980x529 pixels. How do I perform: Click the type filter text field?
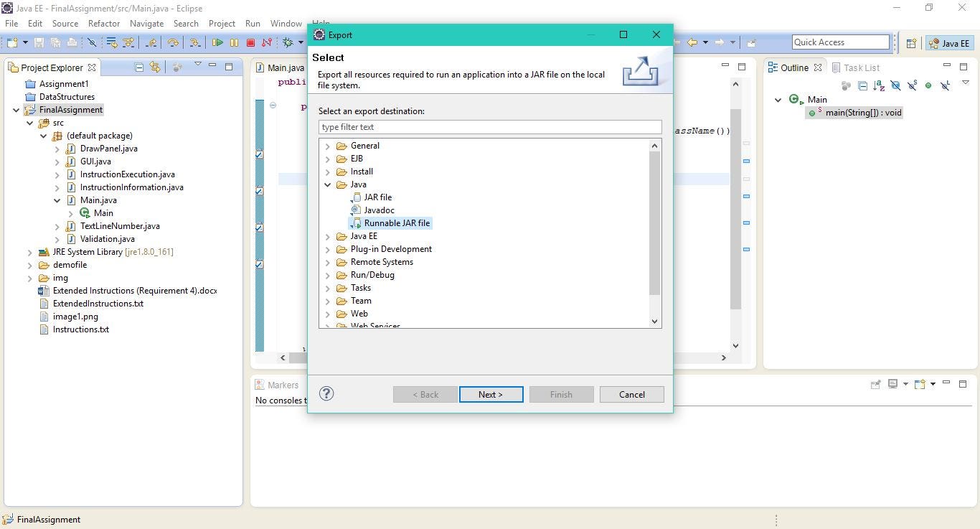point(490,127)
